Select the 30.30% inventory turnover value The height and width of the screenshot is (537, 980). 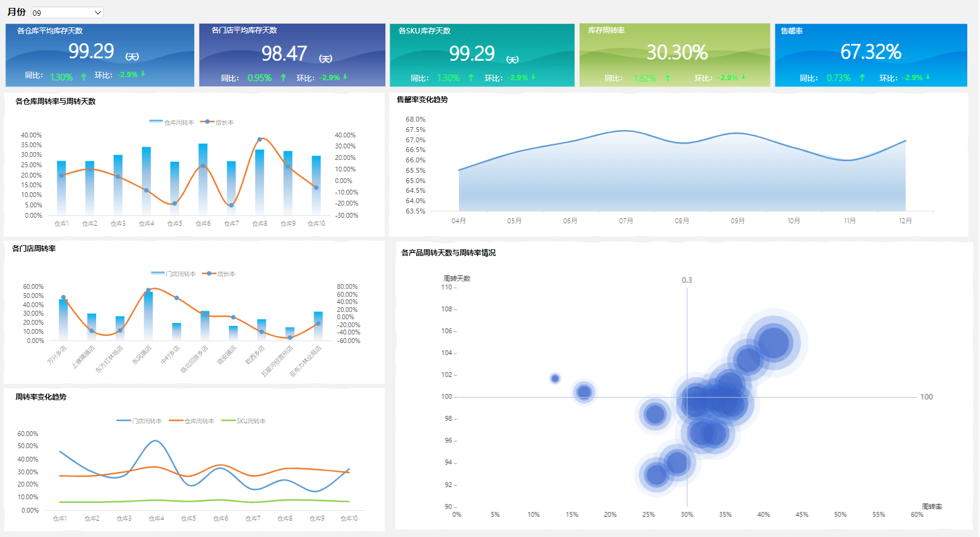pyautogui.click(x=677, y=52)
